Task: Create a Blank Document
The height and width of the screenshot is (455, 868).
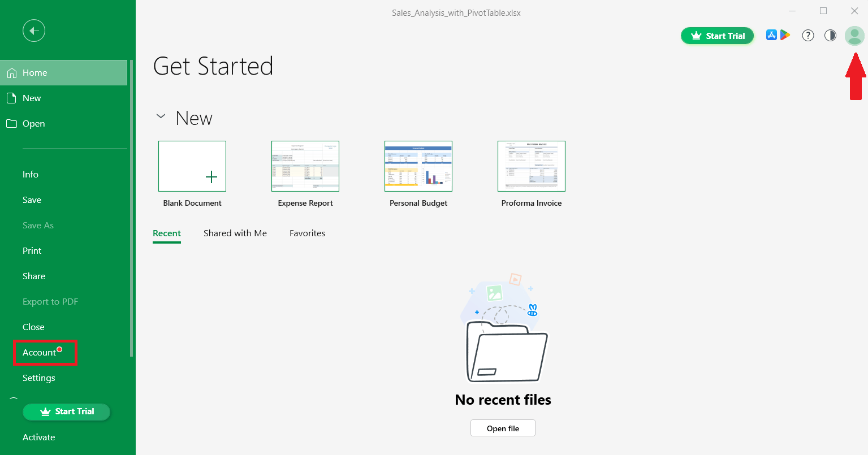Action: [x=192, y=166]
